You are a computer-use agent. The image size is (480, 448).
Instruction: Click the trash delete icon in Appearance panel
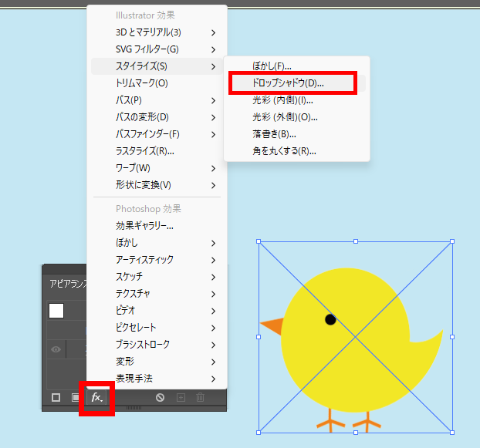(200, 398)
